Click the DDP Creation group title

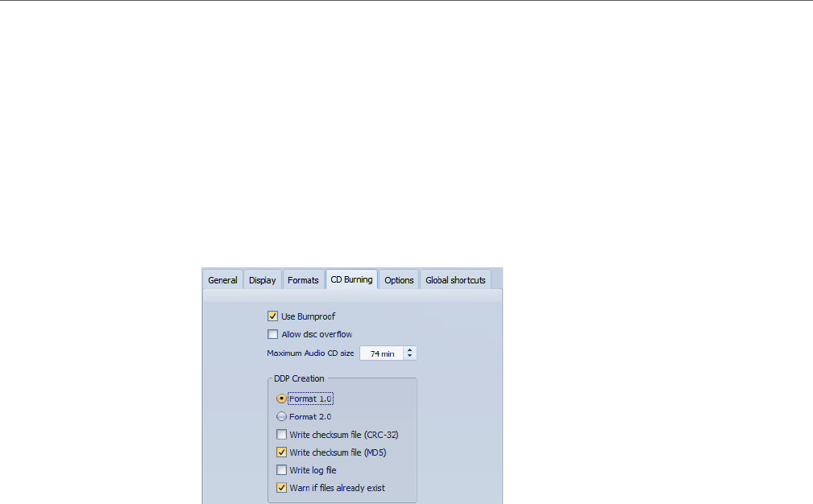coord(299,378)
